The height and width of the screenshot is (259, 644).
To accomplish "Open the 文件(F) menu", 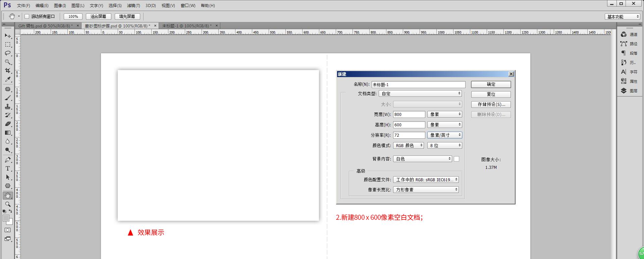I will click(x=23, y=6).
